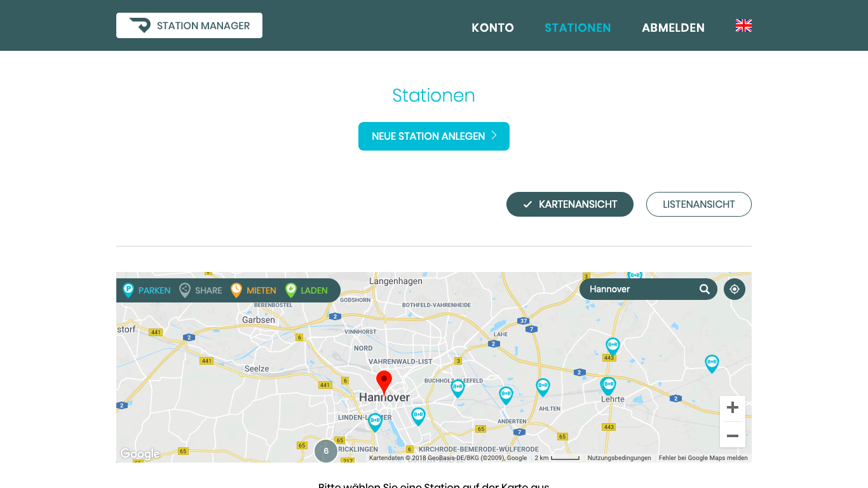This screenshot has width=868, height=488.
Task: Click the search magnifier icon
Action: tap(705, 289)
